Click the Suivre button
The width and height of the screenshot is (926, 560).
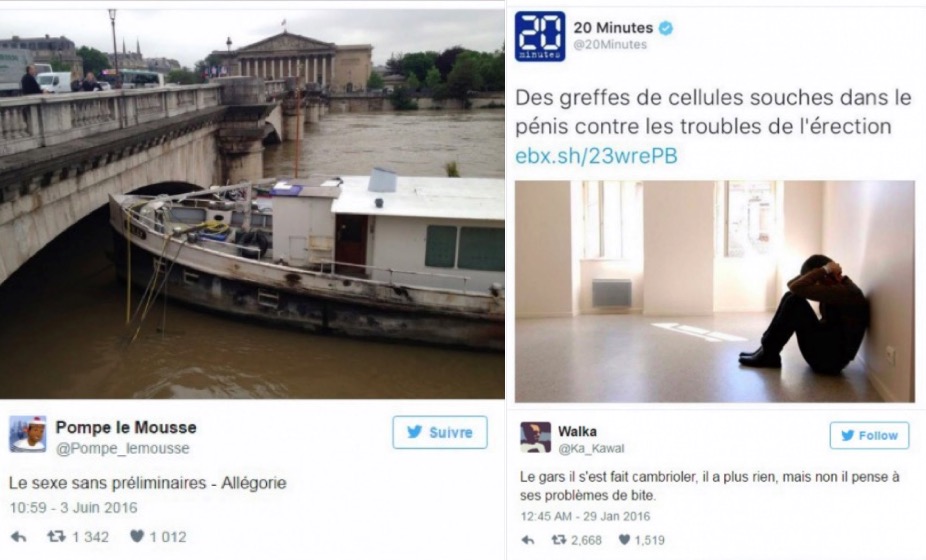click(440, 432)
